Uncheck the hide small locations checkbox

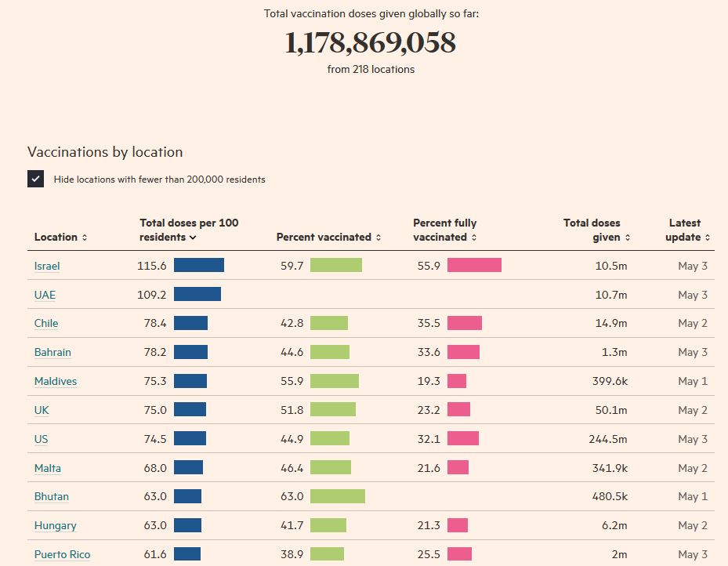pos(36,180)
